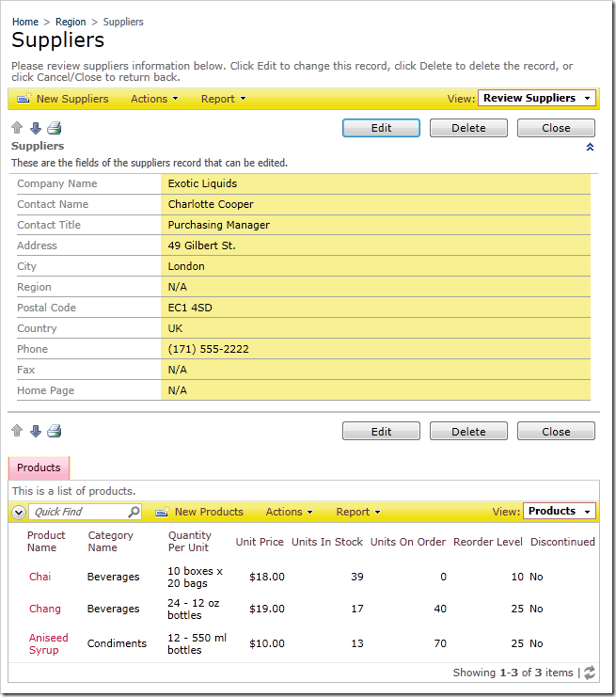Screen dimensions: 616x697
Task: Open the Review Suppliers view dropdown
Action: [x=537, y=98]
